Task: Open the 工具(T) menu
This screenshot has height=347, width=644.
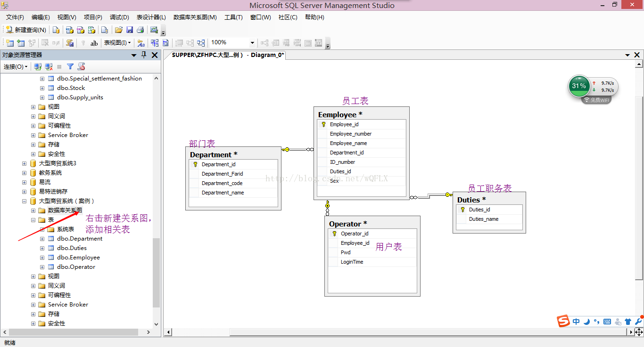Action: coord(233,17)
